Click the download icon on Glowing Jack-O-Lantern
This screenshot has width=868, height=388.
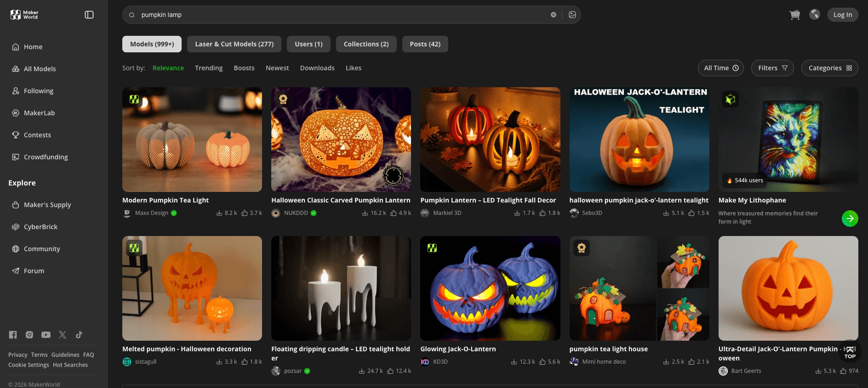pos(514,362)
